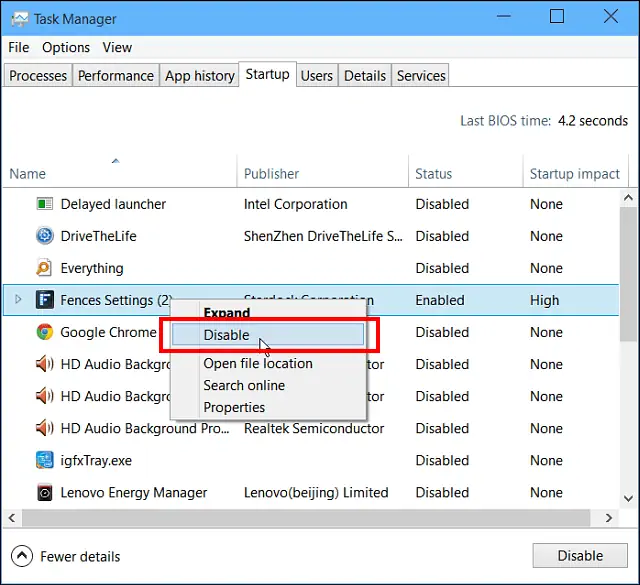Click the Fences Settings icon

click(x=44, y=300)
